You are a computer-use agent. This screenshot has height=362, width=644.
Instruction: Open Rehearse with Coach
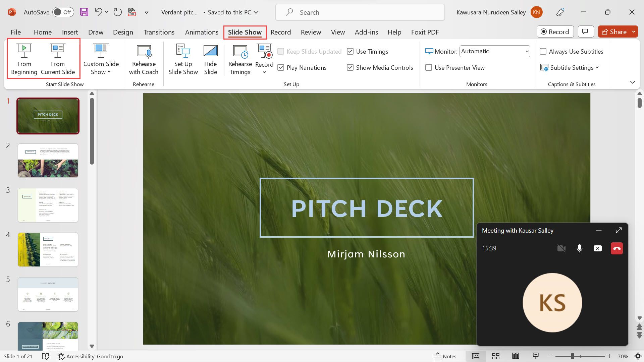click(x=144, y=59)
